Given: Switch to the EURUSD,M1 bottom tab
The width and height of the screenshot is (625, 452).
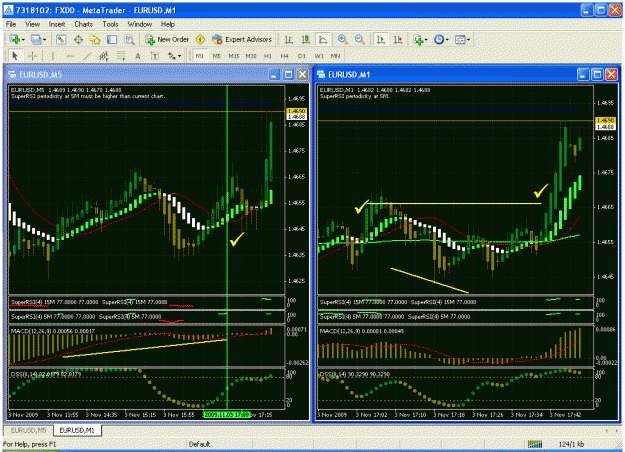Looking at the screenshot, I should pyautogui.click(x=77, y=430).
